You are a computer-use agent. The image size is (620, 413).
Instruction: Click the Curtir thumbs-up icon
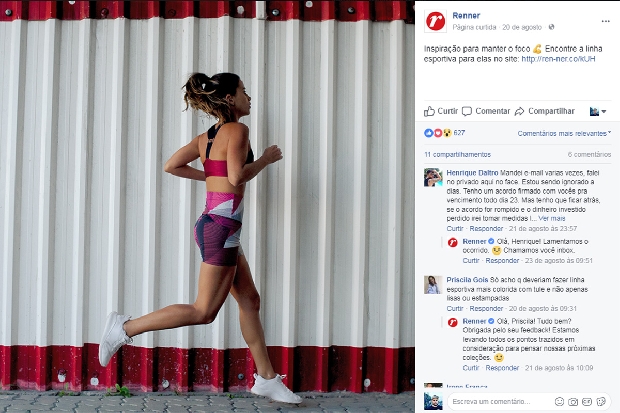pyautogui.click(x=429, y=111)
